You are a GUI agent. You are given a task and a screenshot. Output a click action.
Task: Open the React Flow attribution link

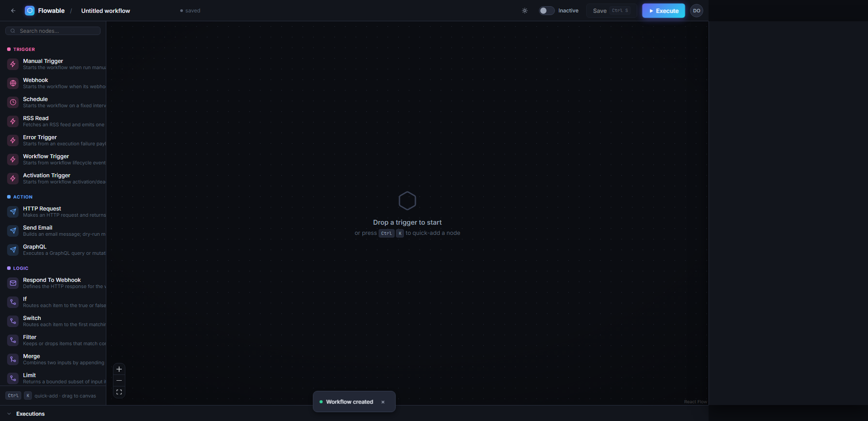pyautogui.click(x=695, y=402)
